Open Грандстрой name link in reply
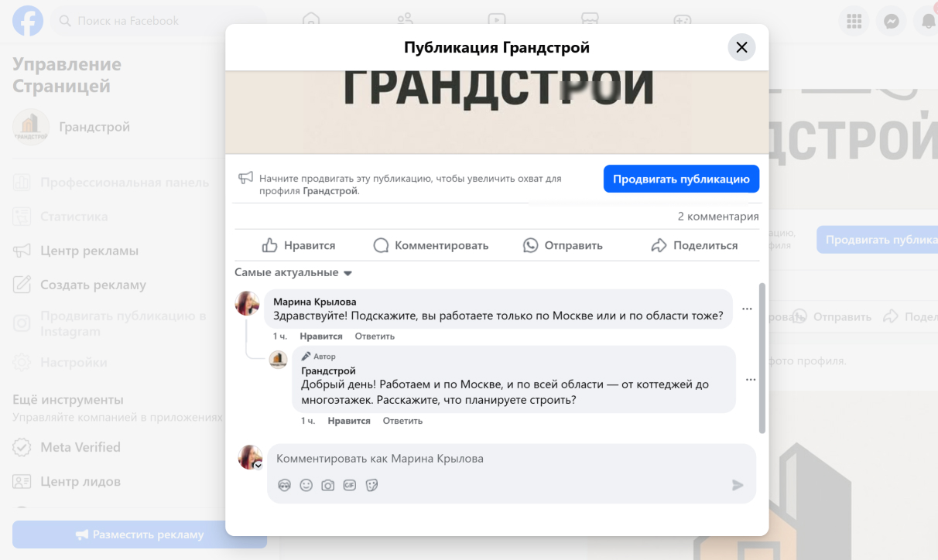 click(x=328, y=370)
